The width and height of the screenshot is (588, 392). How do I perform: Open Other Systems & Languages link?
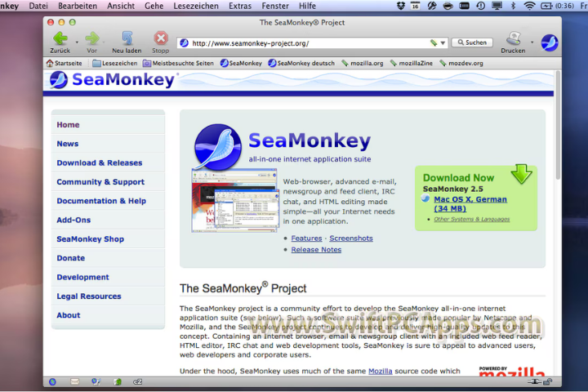click(x=472, y=219)
